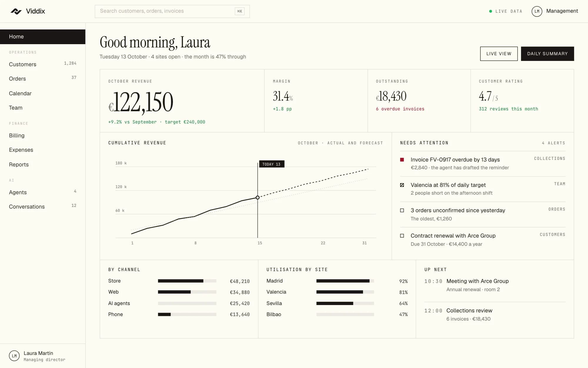Open the 12:00 Collections review event
The image size is (588, 368).
pyautogui.click(x=495, y=314)
